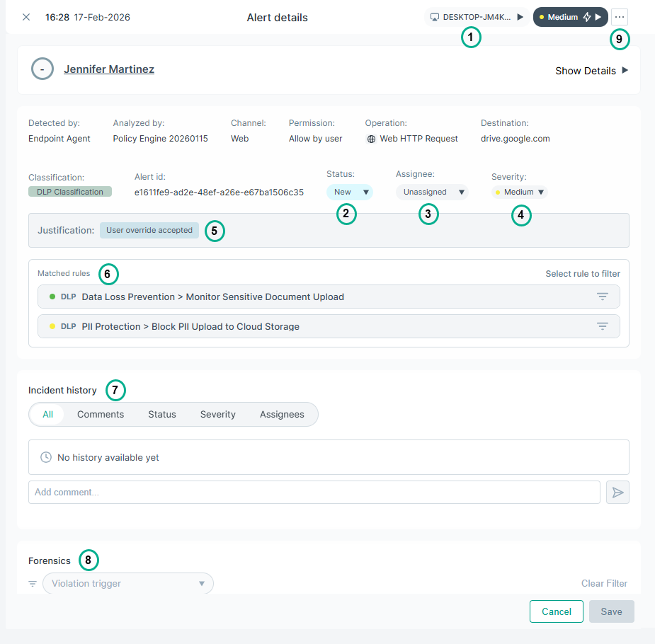Expand Show Details for the user
Viewport: 655px width, 644px height.
(x=591, y=71)
